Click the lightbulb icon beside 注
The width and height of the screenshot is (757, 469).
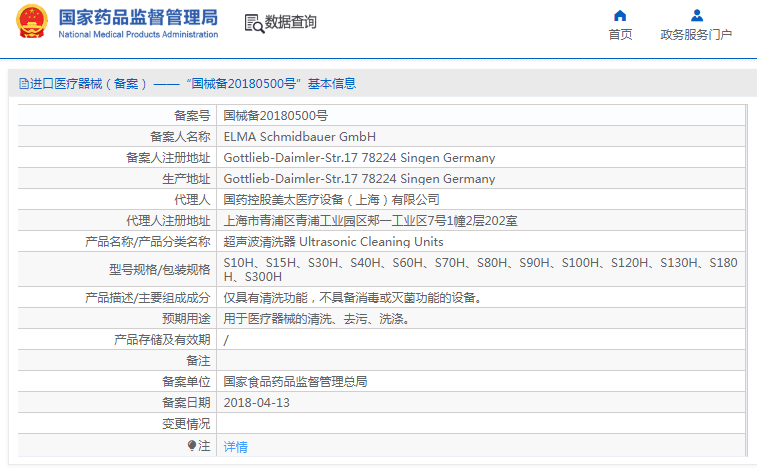pos(192,445)
